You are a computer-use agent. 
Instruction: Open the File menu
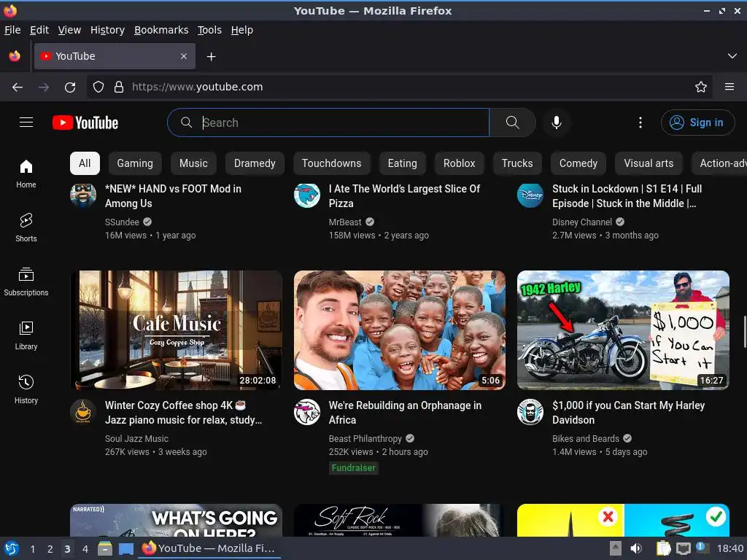(12, 30)
